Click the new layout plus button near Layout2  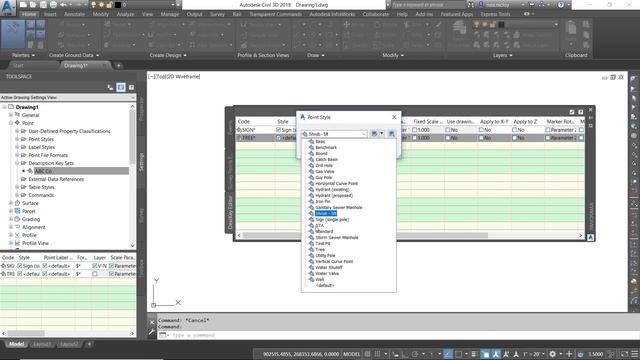89,344
